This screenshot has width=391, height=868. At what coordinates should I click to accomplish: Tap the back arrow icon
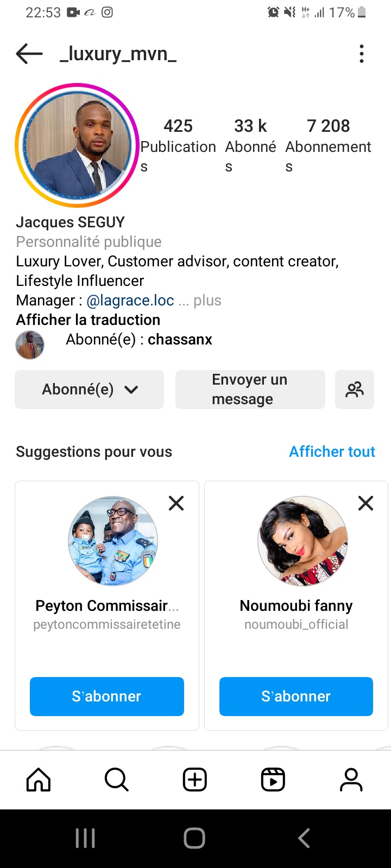[x=29, y=54]
